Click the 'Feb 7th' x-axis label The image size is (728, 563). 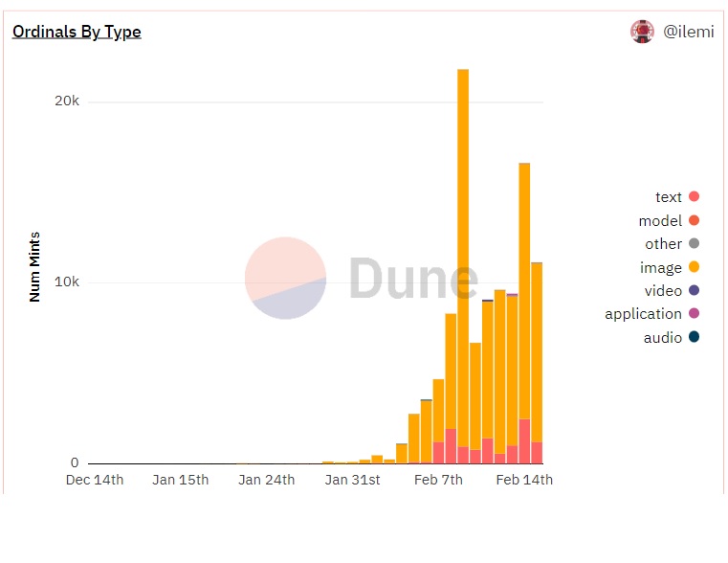click(x=438, y=480)
